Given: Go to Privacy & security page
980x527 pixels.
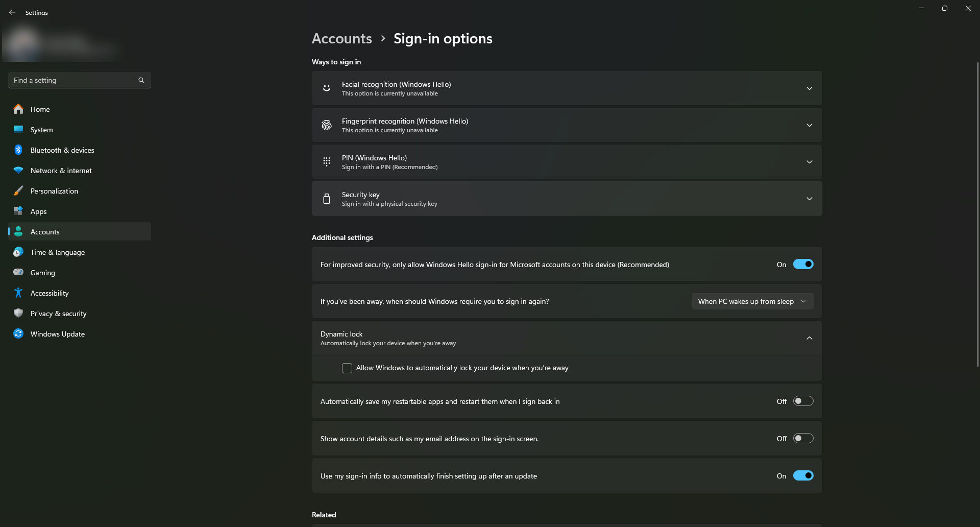Looking at the screenshot, I should [x=80, y=313].
